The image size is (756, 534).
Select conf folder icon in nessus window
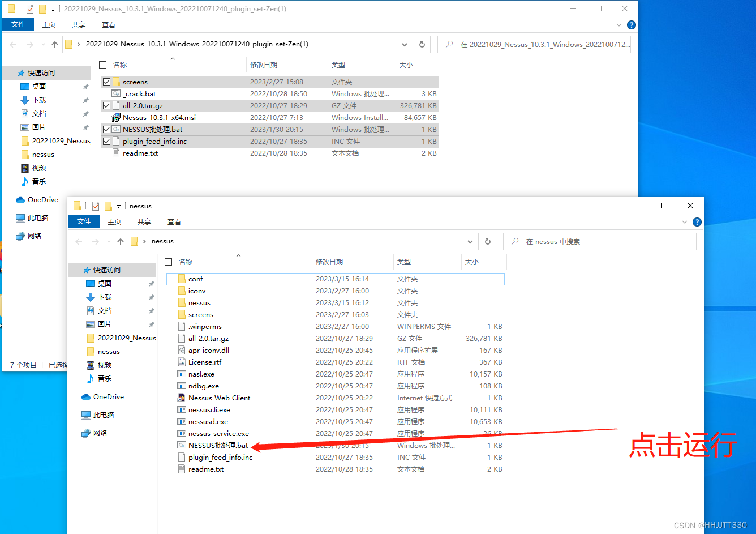click(x=182, y=279)
